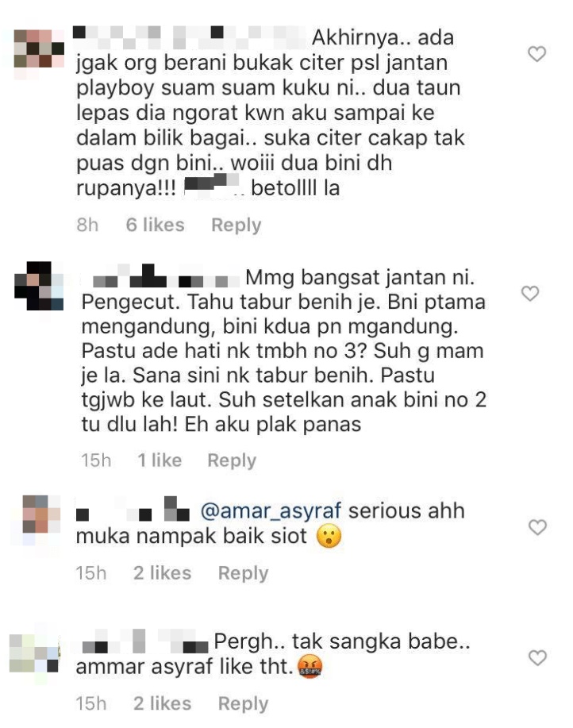The height and width of the screenshot is (728, 573).
Task: Open second commenter's blurred avatar
Action: (x=39, y=286)
